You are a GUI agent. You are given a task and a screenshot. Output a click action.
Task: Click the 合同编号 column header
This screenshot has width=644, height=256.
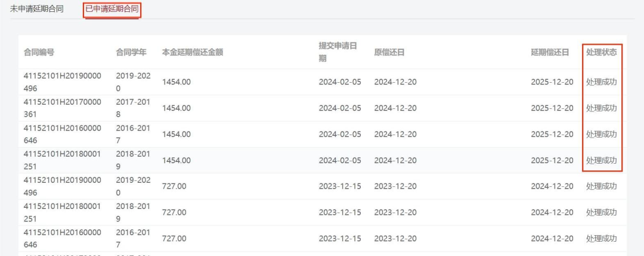(39, 52)
